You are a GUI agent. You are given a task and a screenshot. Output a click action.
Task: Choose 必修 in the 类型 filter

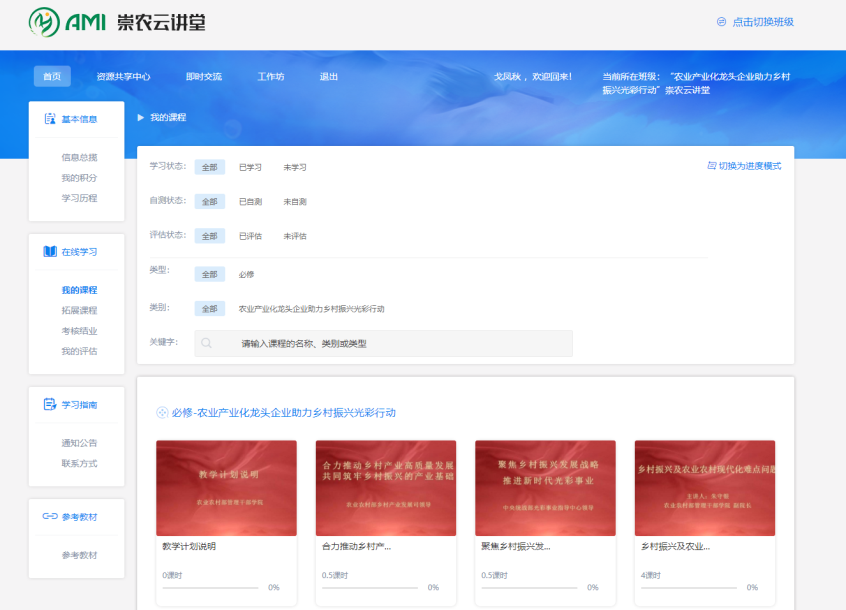[246, 274]
